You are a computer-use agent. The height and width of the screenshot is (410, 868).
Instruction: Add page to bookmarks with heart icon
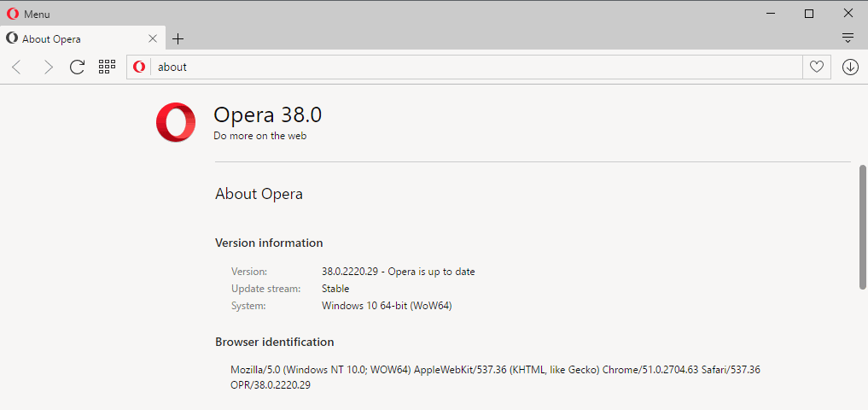tap(817, 67)
